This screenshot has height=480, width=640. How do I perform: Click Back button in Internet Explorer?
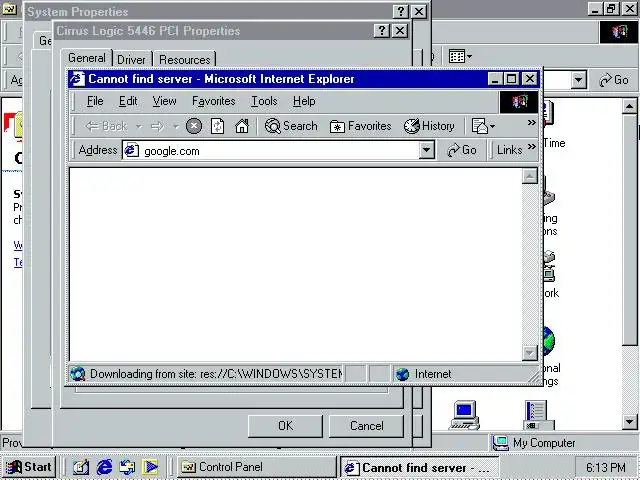107,126
